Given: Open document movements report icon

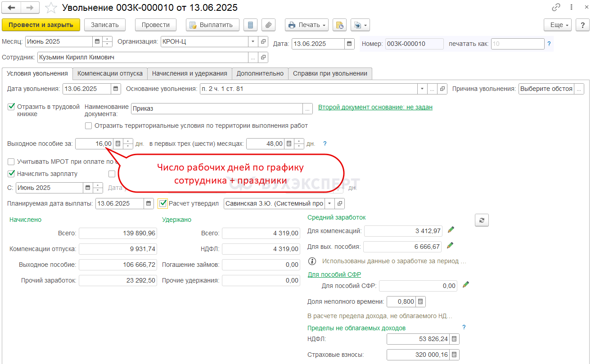Looking at the screenshot, I should (x=251, y=25).
